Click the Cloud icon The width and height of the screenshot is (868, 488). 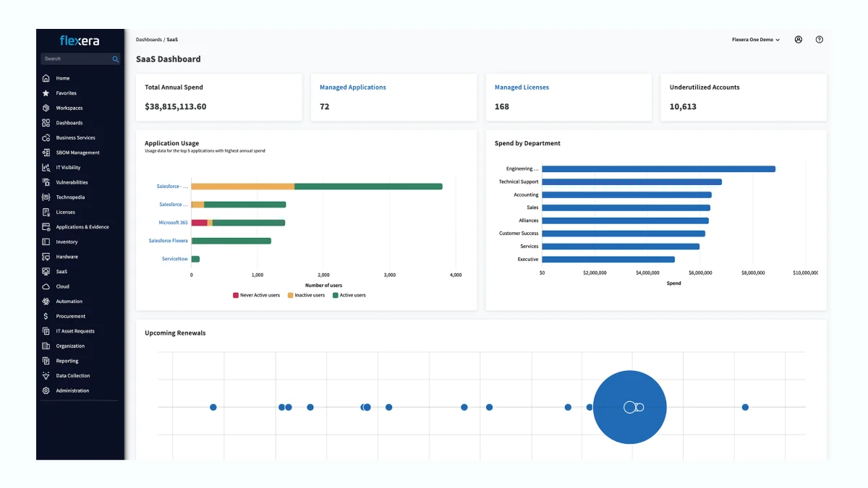[46, 286]
